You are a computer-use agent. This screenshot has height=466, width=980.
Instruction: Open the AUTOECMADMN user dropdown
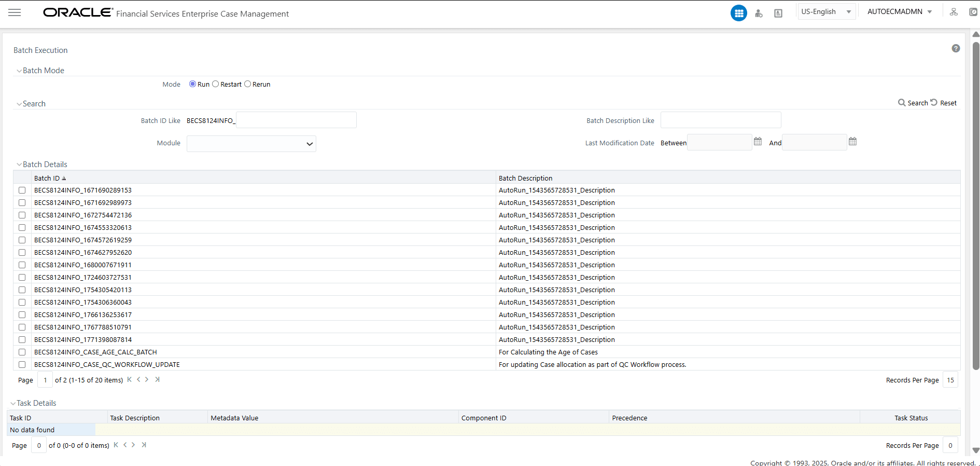[x=900, y=11]
